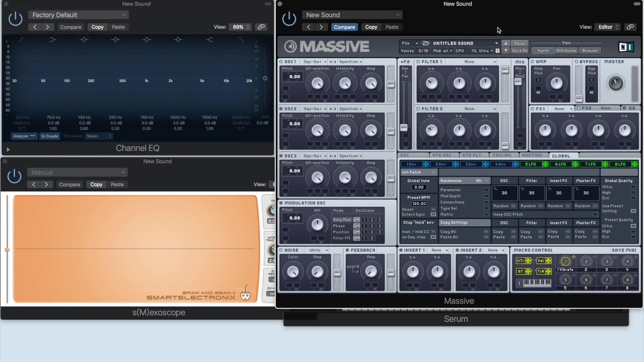Click the Save As button in Massive
The width and height of the screenshot is (644, 362).
[519, 51]
